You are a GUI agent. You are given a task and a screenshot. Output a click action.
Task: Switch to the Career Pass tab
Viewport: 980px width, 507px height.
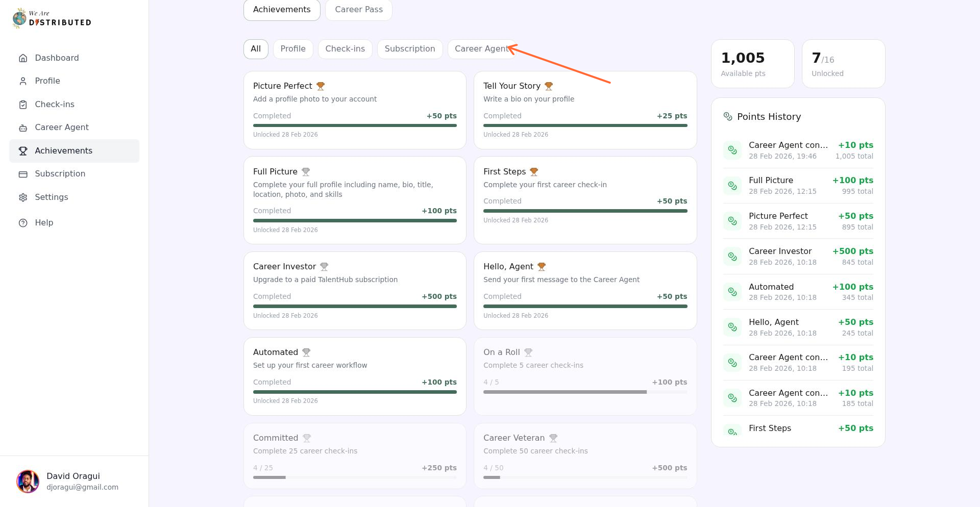(358, 9)
